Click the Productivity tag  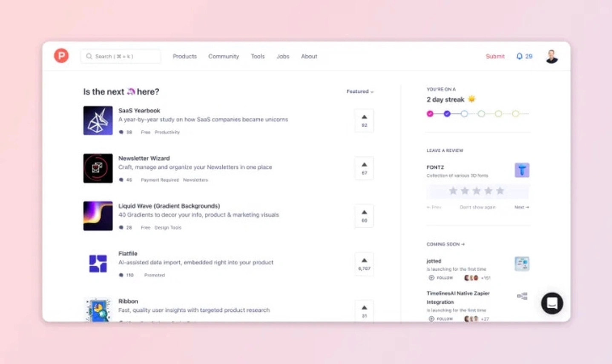(x=167, y=132)
